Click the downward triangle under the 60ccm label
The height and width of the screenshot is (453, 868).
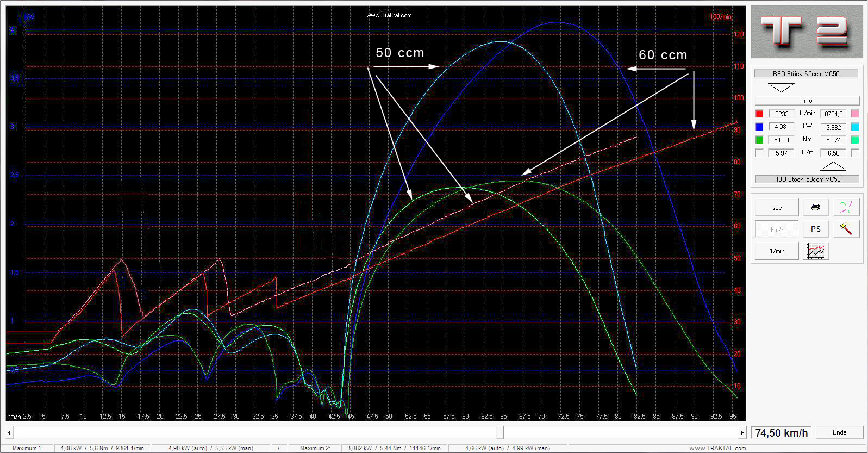[x=781, y=87]
